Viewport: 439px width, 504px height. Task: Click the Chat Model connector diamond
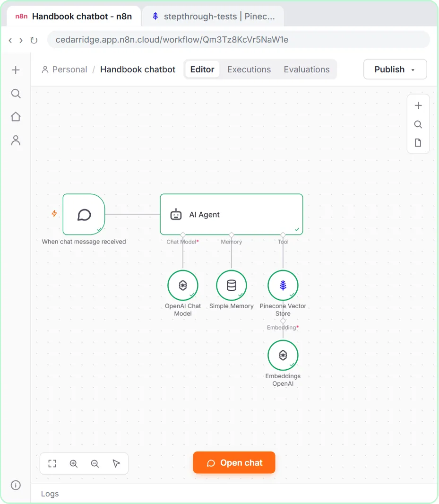[x=183, y=235]
